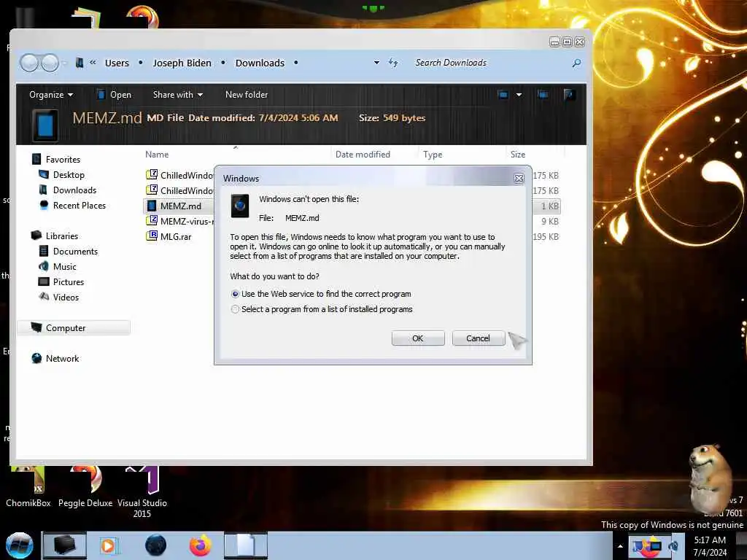Image resolution: width=747 pixels, height=560 pixels.
Task: Open the address bar history dropdown arrow
Action: [x=377, y=63]
